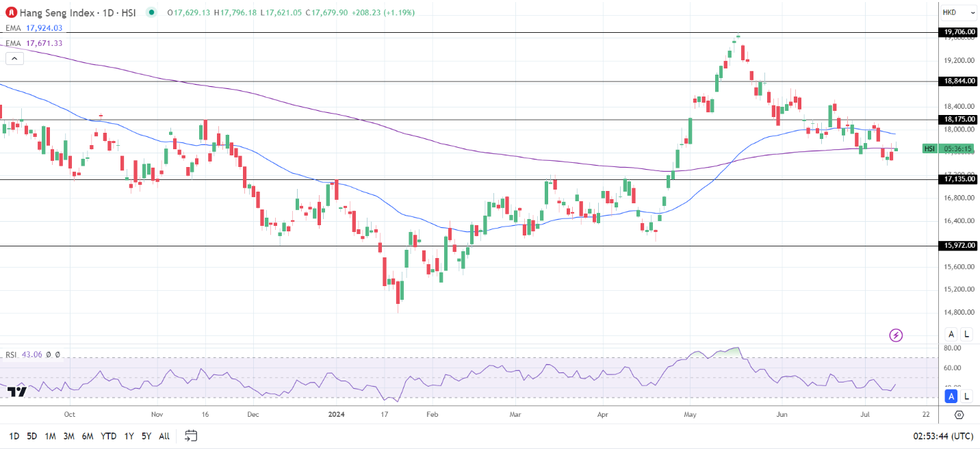Click the 17,135.00 horizontal line price label

click(959, 179)
